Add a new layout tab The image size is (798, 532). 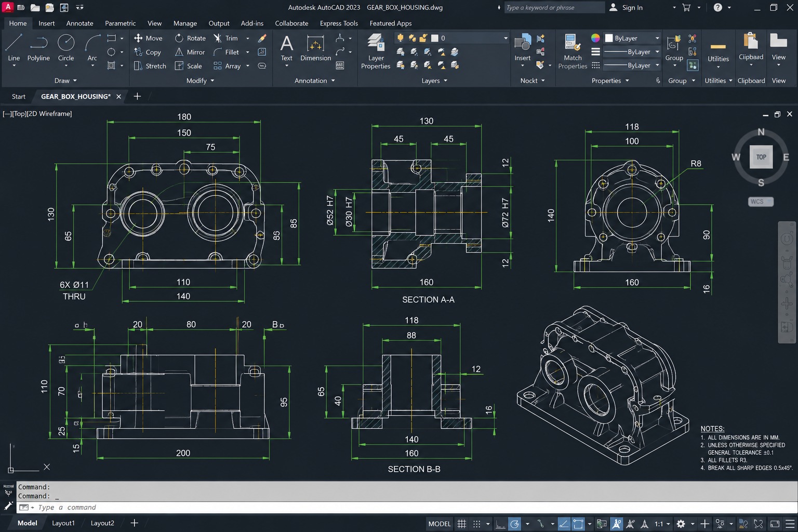tap(134, 523)
